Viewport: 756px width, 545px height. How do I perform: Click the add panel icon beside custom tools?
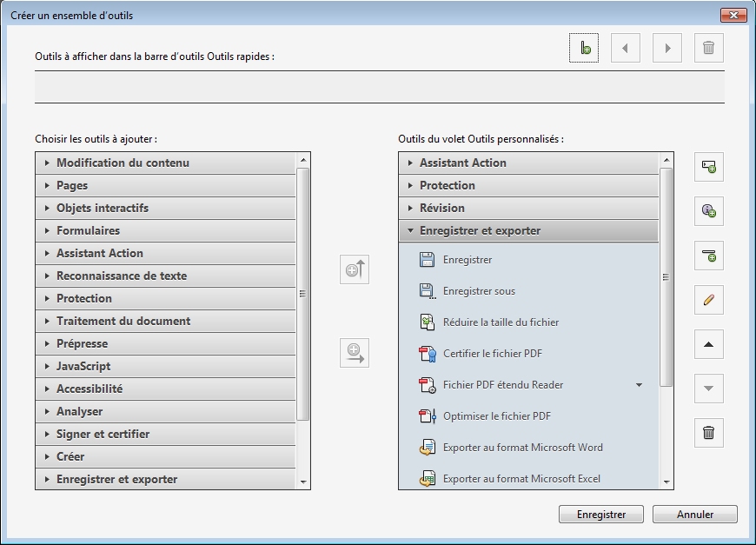pos(709,166)
